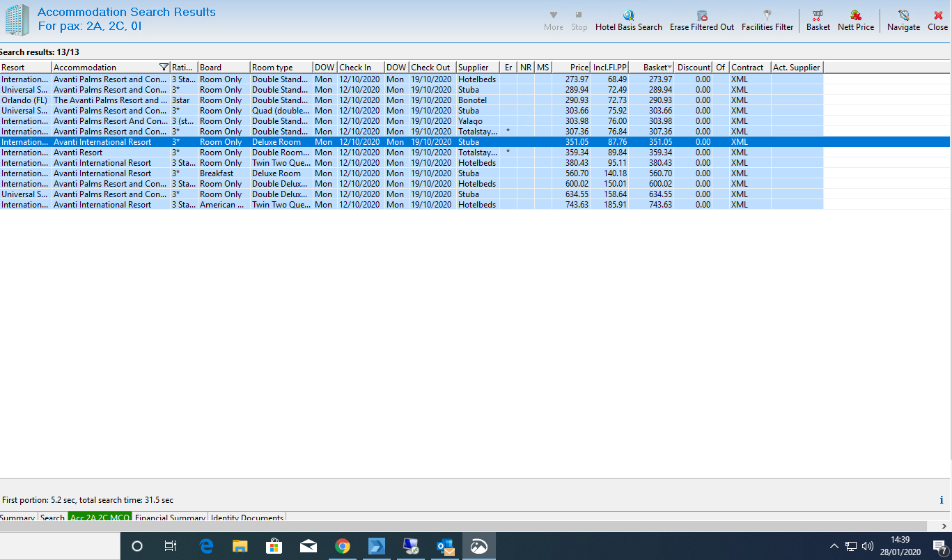The height and width of the screenshot is (560, 952).
Task: Click the 87.76 cell in highlighted row
Action: click(609, 142)
